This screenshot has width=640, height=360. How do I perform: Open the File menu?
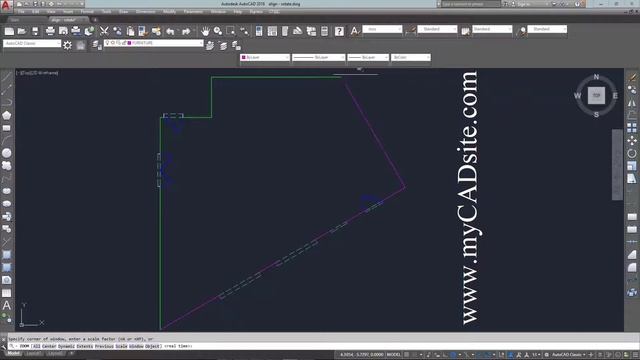pyautogui.click(x=21, y=12)
